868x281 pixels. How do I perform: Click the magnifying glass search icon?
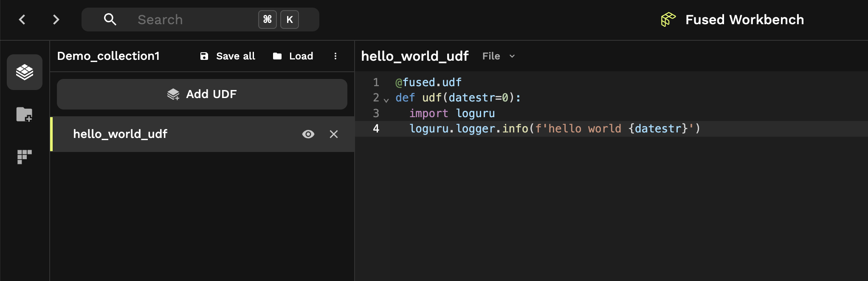(110, 20)
